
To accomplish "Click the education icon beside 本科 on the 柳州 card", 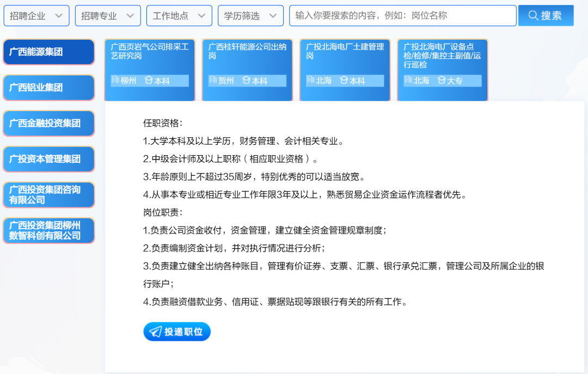I will (x=149, y=80).
